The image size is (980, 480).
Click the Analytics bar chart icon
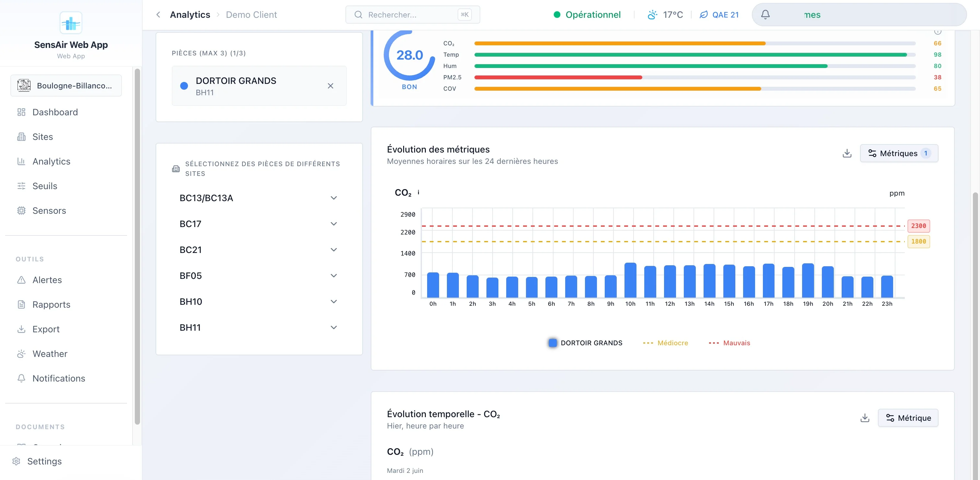point(21,161)
